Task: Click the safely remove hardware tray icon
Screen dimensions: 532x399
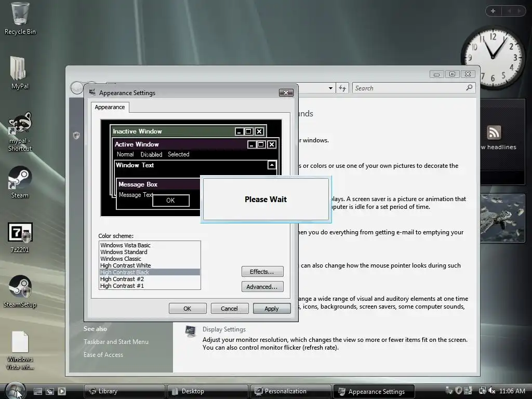Action: [449, 391]
